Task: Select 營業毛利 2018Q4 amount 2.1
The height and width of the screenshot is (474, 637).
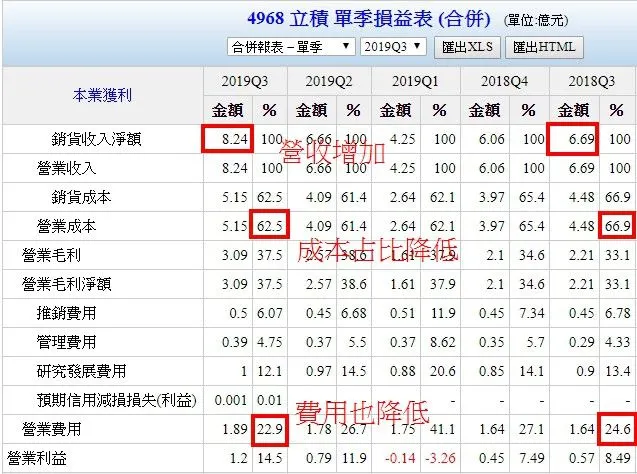Action: (495, 255)
